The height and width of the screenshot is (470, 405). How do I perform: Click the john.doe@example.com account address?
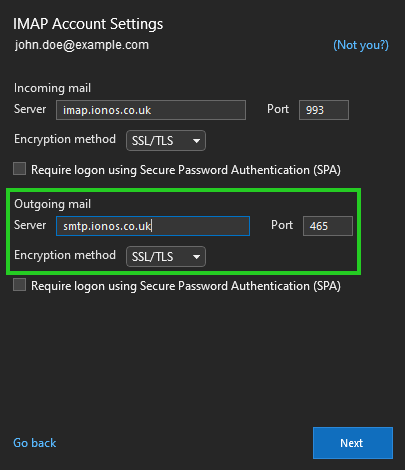[82, 45]
